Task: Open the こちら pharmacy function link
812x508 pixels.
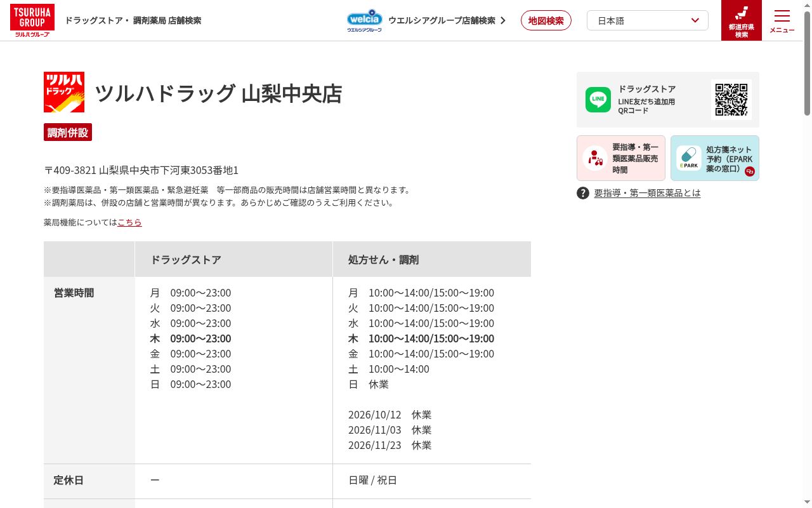Action: pyautogui.click(x=129, y=222)
